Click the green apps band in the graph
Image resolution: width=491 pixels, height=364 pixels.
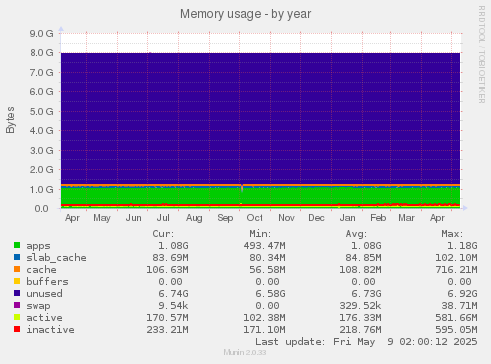tap(260, 196)
